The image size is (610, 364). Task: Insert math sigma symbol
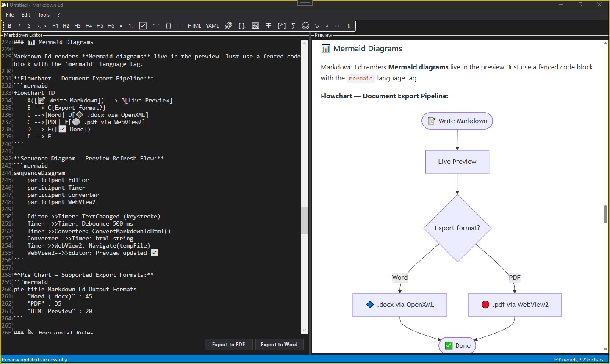point(293,26)
